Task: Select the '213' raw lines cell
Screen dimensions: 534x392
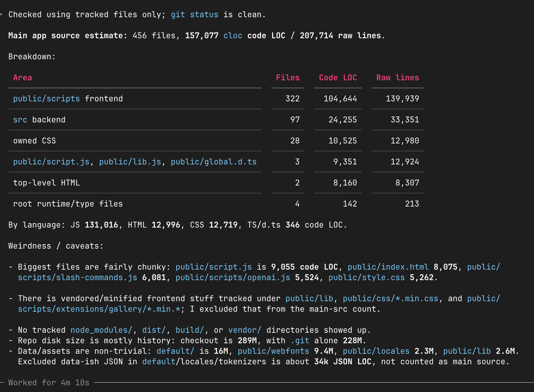Action: point(412,204)
